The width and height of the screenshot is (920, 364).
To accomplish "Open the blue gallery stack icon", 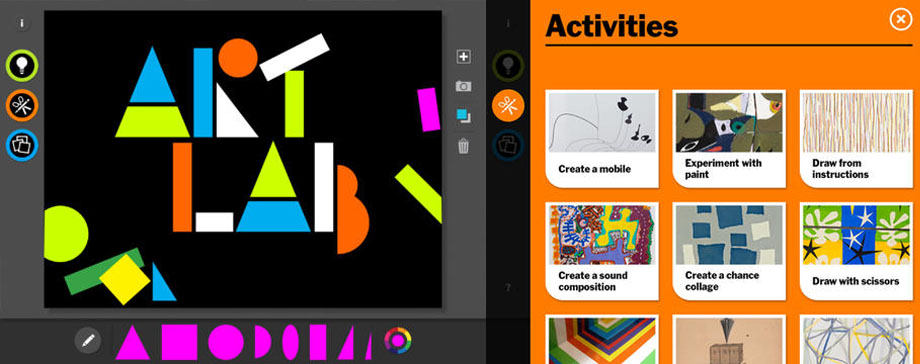I will tap(22, 145).
